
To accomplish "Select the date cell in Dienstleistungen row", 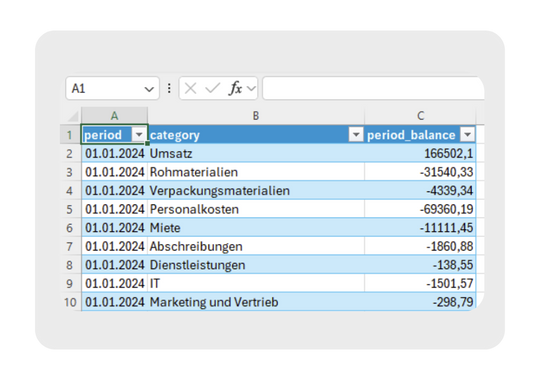I will tap(115, 265).
